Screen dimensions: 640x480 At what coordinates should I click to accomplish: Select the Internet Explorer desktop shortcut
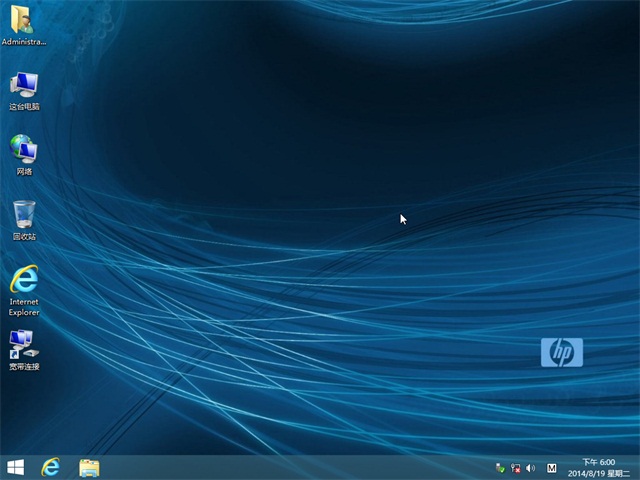(x=24, y=279)
